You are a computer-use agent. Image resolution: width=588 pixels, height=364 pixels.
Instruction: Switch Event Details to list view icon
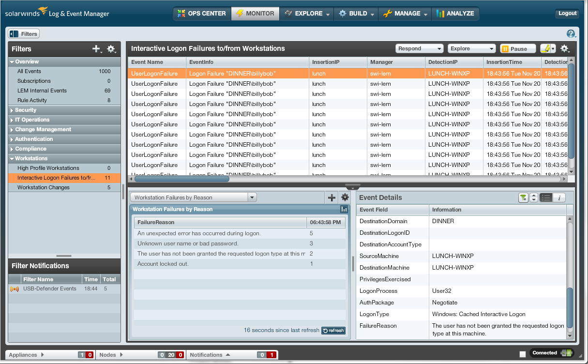pyautogui.click(x=545, y=197)
